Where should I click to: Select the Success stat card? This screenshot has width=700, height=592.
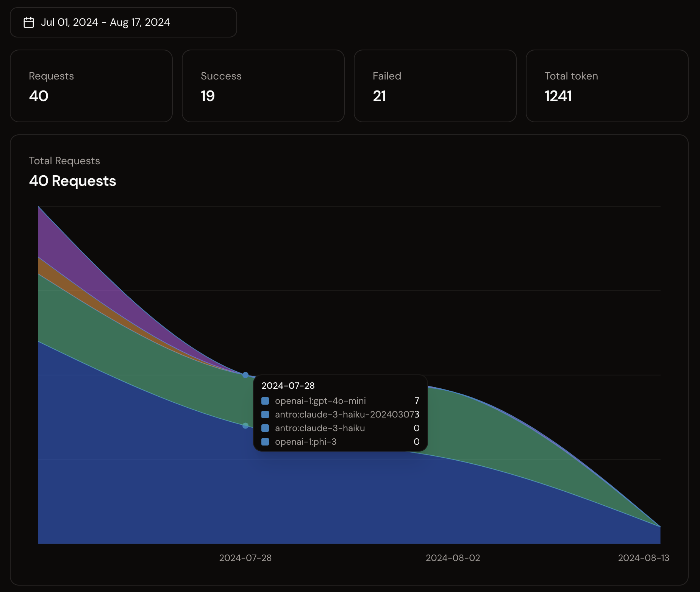tap(263, 86)
